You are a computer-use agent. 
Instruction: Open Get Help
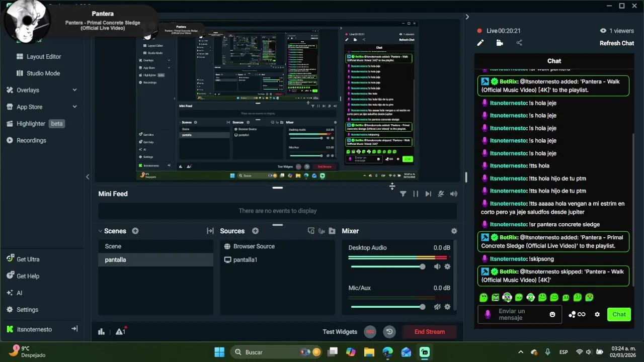[x=23, y=276]
